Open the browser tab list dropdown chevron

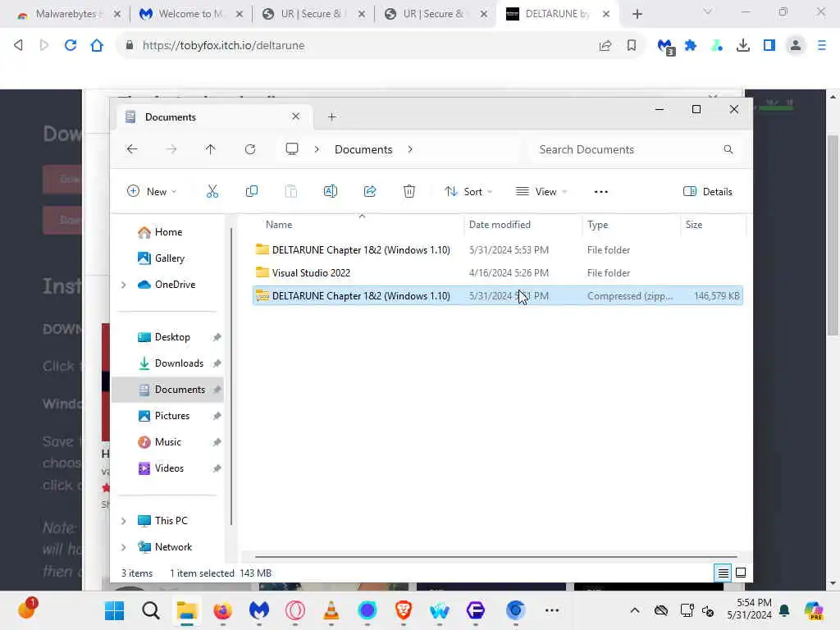(x=707, y=11)
